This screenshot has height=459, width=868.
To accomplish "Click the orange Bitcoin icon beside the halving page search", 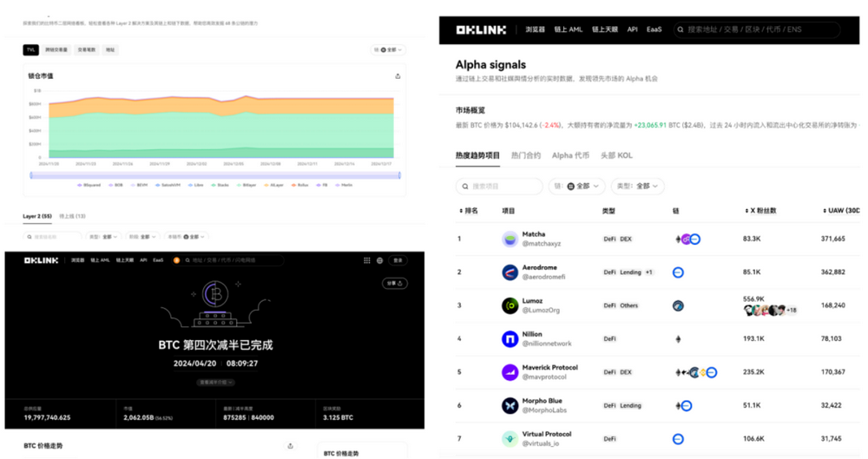I will click(x=176, y=260).
